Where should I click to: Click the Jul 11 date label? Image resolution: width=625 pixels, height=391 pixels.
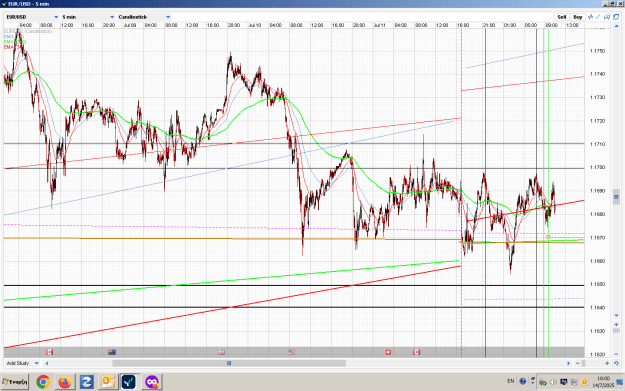click(379, 25)
